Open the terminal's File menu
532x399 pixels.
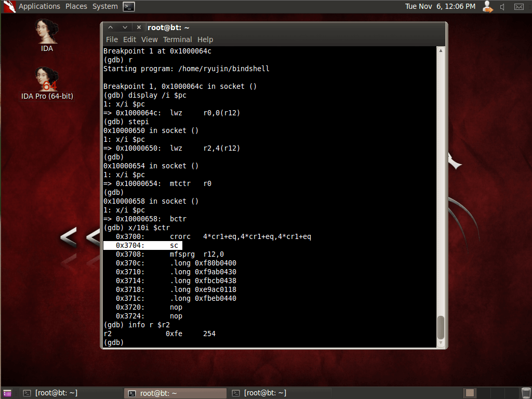pyautogui.click(x=112, y=39)
